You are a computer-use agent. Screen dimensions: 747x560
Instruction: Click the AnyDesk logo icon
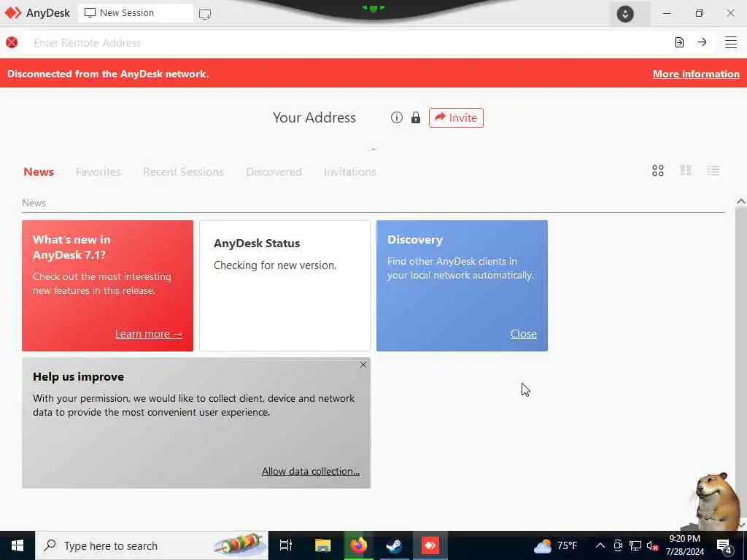tap(13, 13)
